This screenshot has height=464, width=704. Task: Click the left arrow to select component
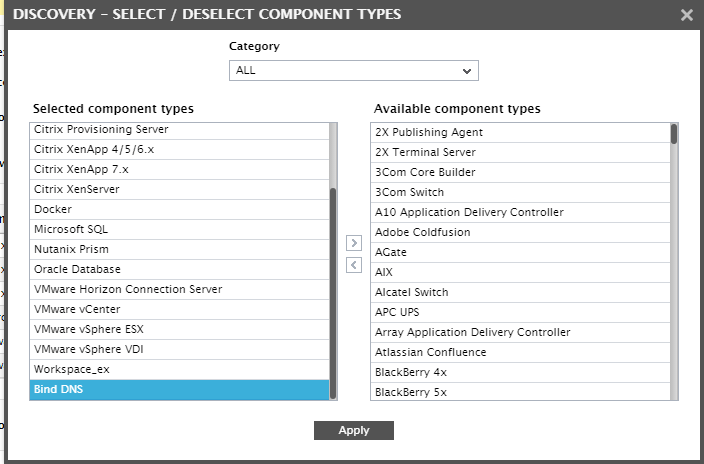(x=354, y=265)
